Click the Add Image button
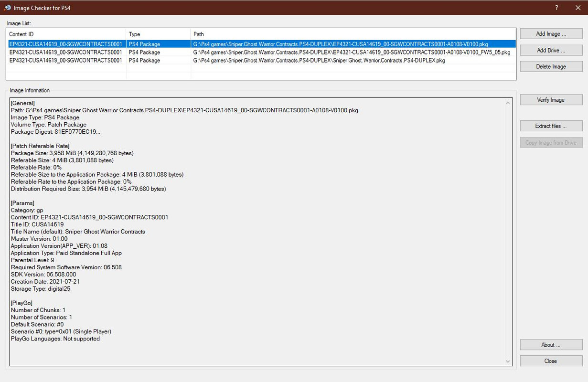Image resolution: width=588 pixels, height=382 pixels. [x=551, y=34]
